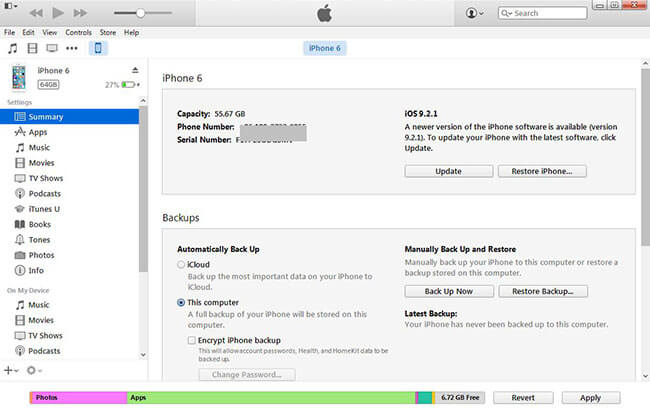Skip ahead with the fast-forward button
The image size is (650, 414).
click(x=80, y=13)
